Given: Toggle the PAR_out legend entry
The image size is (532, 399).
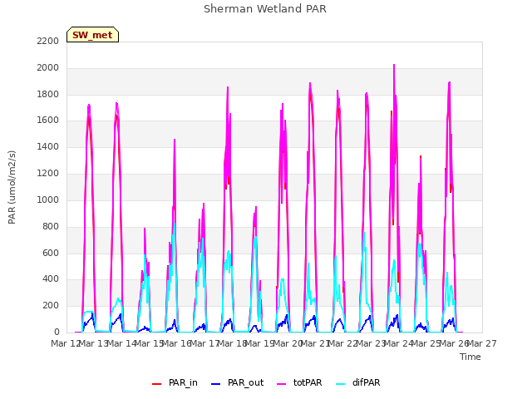Looking at the screenshot, I should point(237,383).
